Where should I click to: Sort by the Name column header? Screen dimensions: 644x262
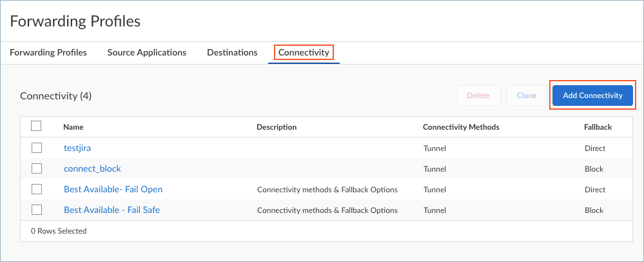click(x=73, y=127)
